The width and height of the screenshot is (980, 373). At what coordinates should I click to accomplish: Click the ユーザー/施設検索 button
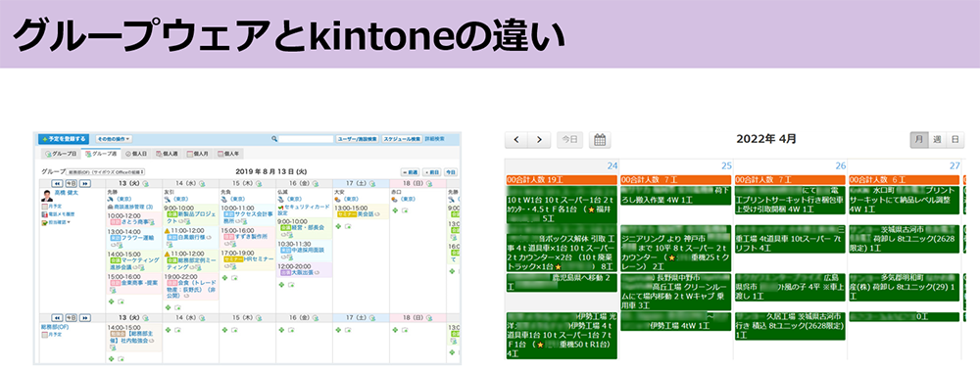tap(357, 139)
